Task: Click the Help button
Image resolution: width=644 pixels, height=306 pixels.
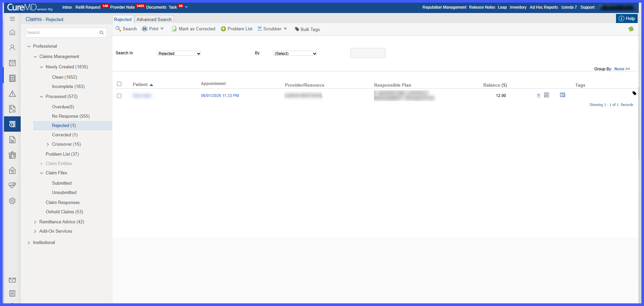Action: [627, 19]
